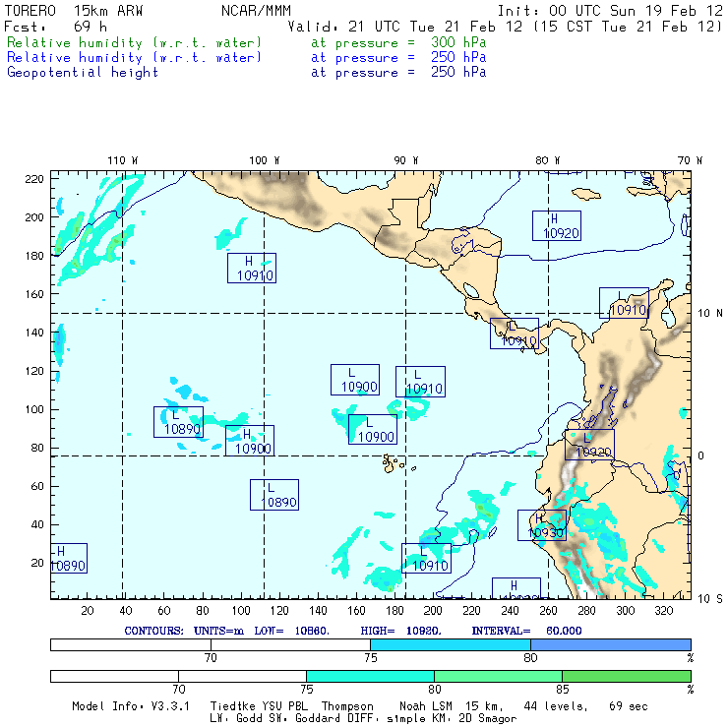Click the 'V3.3.1' model version text
This screenshot has width=728, height=728.
point(170,706)
